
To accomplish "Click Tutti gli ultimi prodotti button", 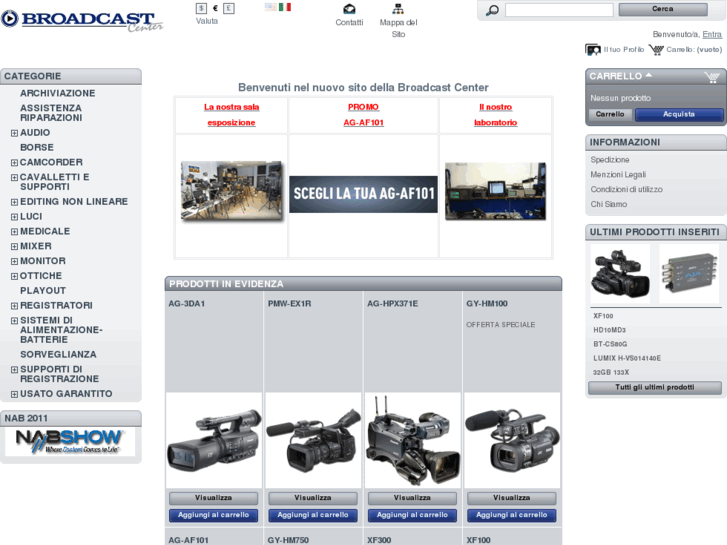I will coord(655,388).
